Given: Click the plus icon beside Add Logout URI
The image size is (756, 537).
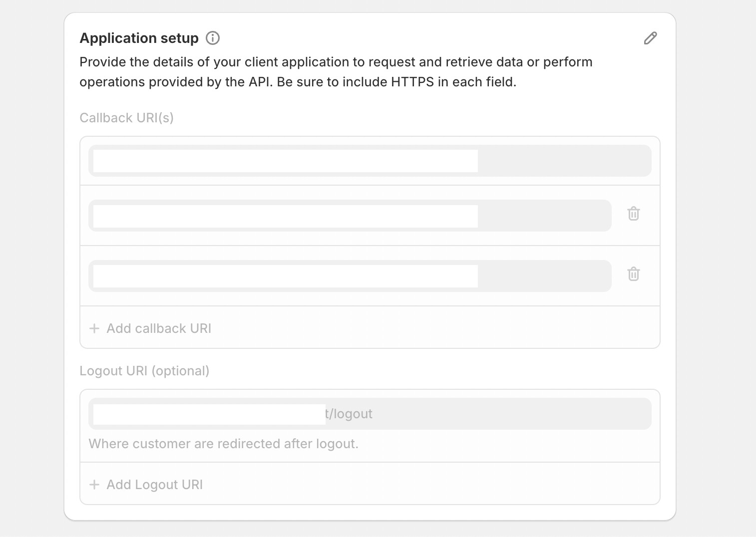Looking at the screenshot, I should [94, 485].
